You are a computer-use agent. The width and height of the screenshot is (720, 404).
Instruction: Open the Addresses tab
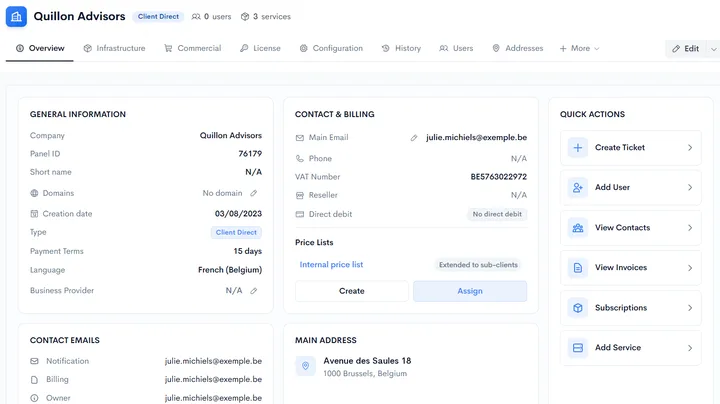click(x=518, y=48)
